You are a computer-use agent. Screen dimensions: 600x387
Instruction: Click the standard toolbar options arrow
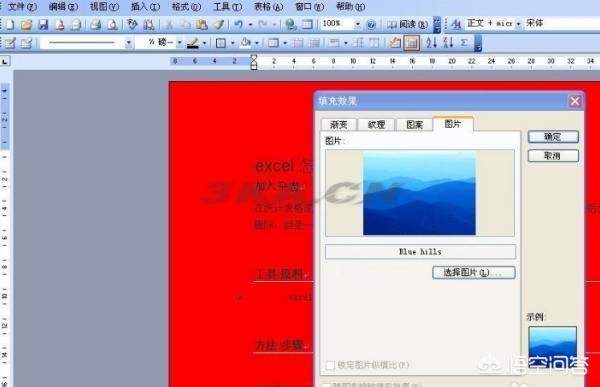[437, 25]
